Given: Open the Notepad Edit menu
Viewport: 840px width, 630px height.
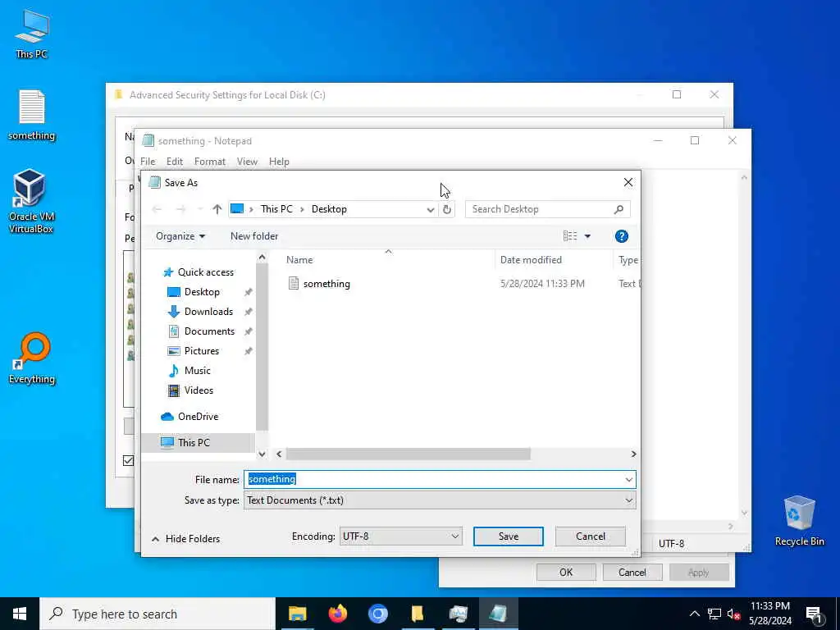Looking at the screenshot, I should 175,162.
